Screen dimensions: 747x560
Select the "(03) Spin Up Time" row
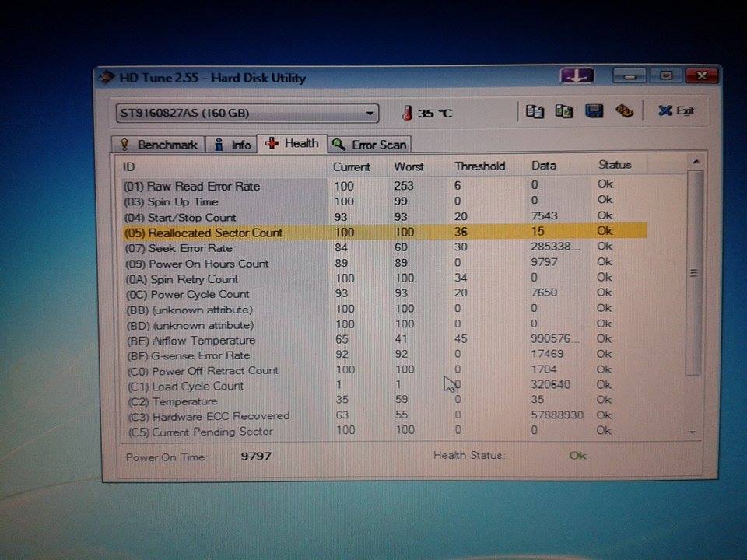pyautogui.click(x=384, y=201)
